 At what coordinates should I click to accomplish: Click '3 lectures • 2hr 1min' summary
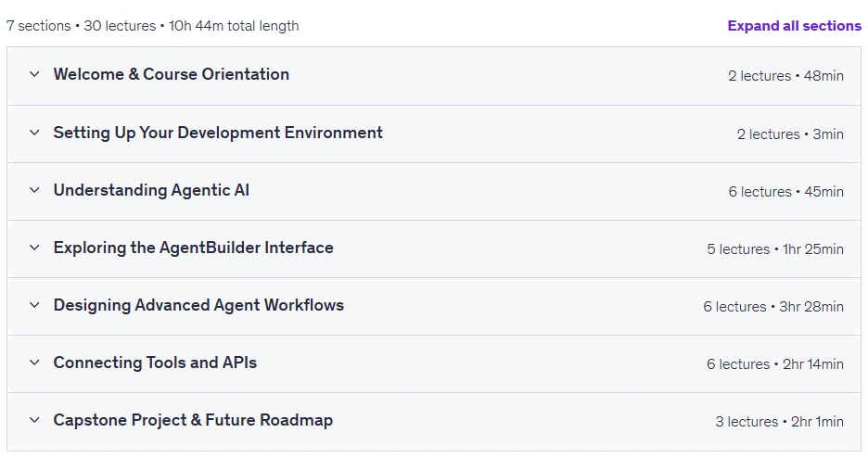(x=779, y=422)
